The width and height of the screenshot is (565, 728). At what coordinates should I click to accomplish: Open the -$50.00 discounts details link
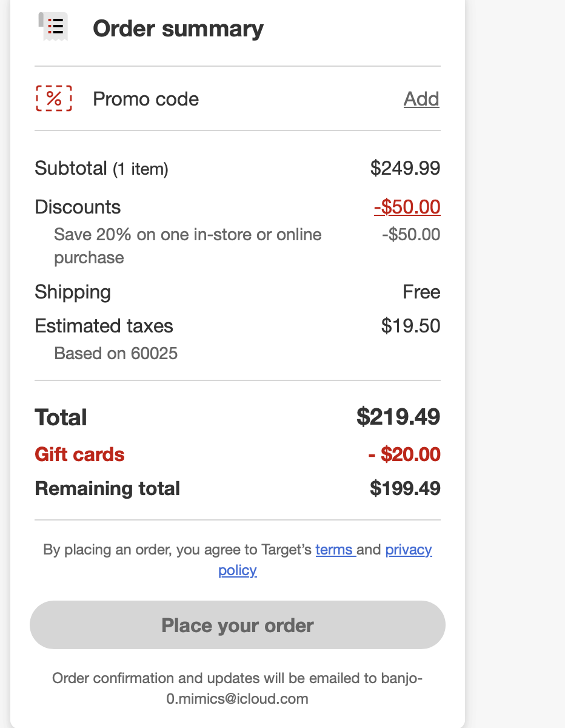(407, 207)
